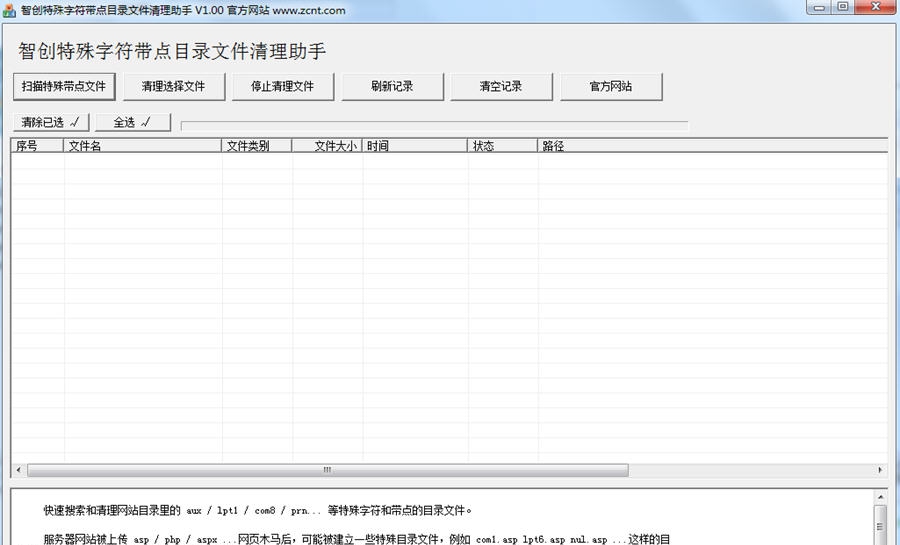Screen dimensions: 900x545
Task: Sort by the 文件名 column header
Action: (142, 146)
